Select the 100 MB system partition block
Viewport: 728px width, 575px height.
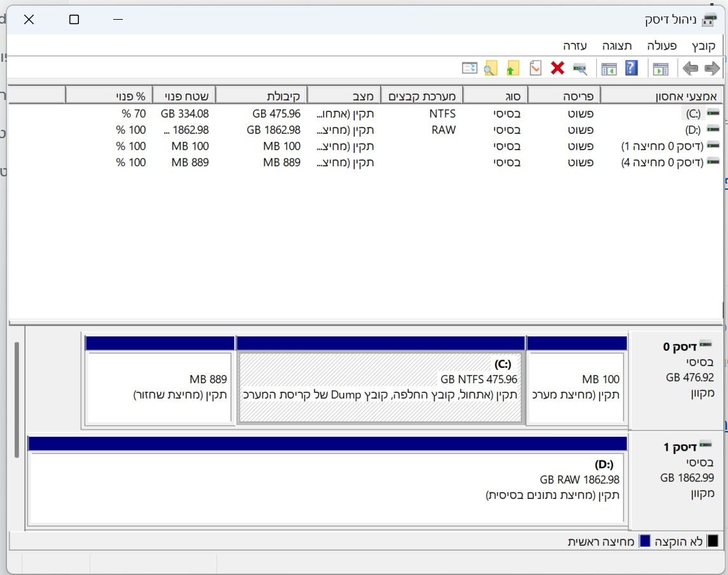pyautogui.click(x=577, y=387)
